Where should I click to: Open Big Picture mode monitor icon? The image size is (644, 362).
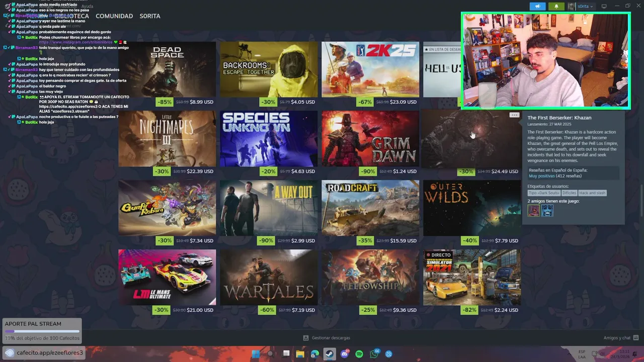(604, 7)
